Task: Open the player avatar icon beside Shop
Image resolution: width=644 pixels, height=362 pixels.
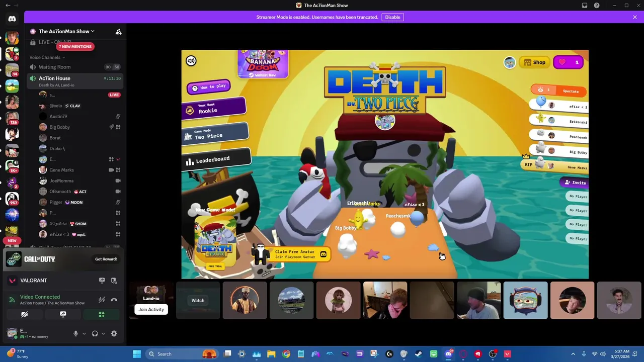Action: coord(510,62)
